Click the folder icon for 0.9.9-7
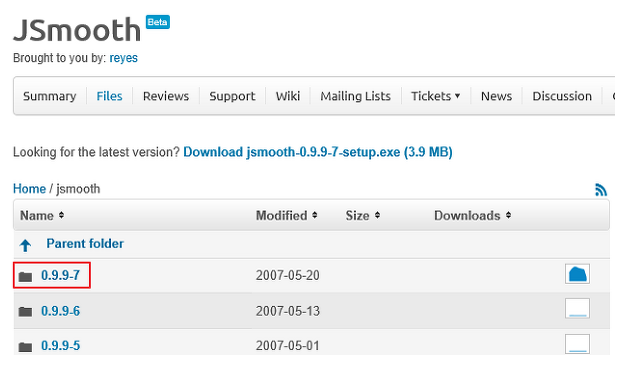This screenshot has width=631, height=376. pyautogui.click(x=25, y=277)
